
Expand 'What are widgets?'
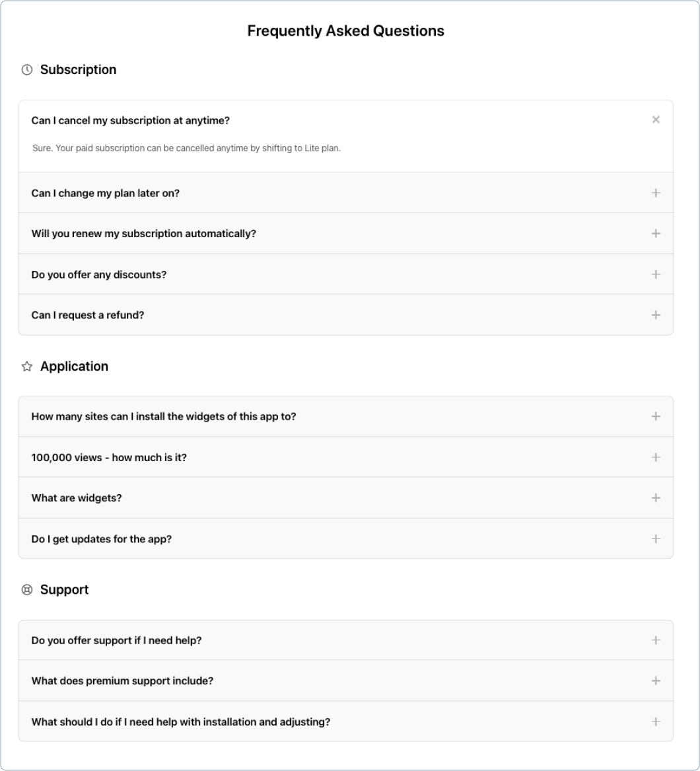coord(656,498)
